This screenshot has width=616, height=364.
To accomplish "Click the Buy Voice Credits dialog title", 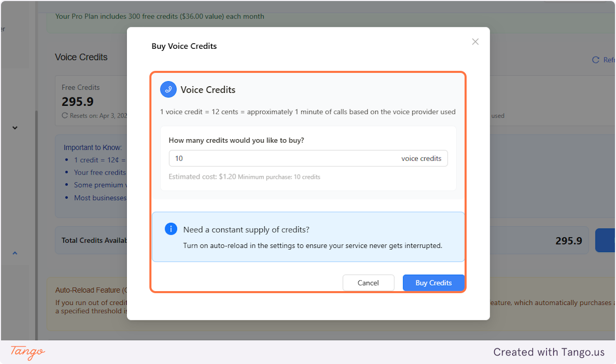I will pos(184,46).
